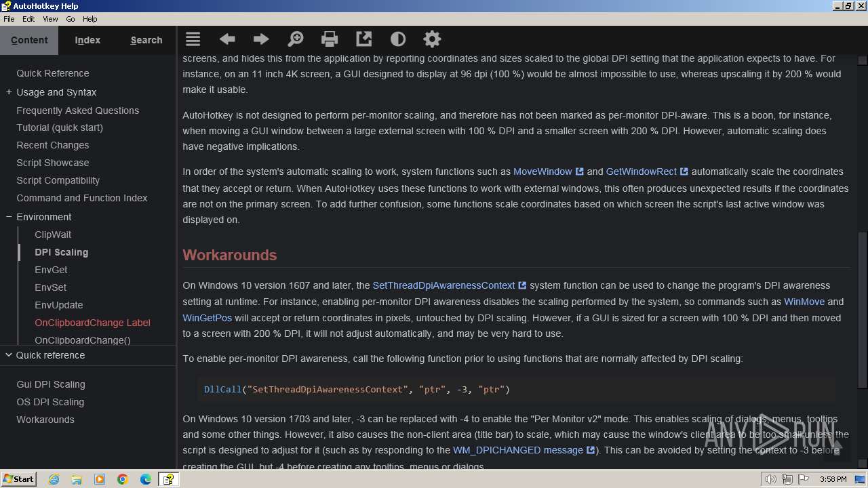Select AutoHotkey Help taskbar button
Viewport: 868px width, 488px height.
[x=167, y=479]
